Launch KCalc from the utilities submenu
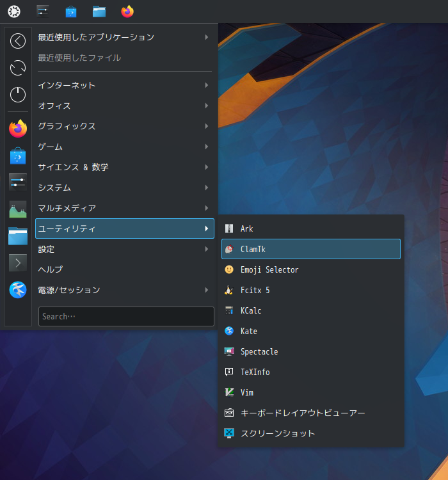Image resolution: width=448 pixels, height=480 pixels. coord(311,310)
